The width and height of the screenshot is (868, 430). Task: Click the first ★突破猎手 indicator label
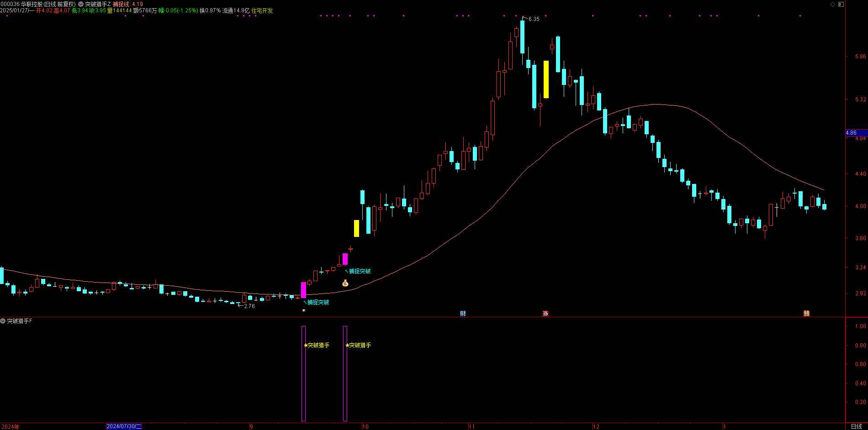pyautogui.click(x=317, y=345)
